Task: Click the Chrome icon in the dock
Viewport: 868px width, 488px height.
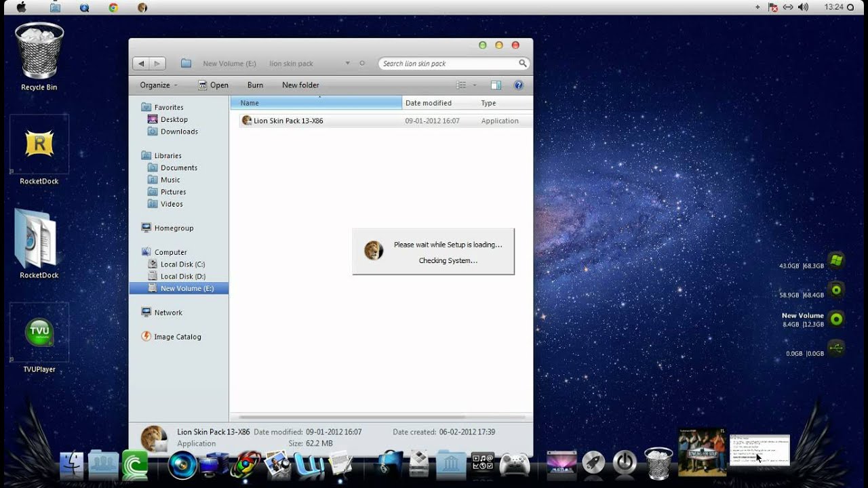Action: [245, 465]
